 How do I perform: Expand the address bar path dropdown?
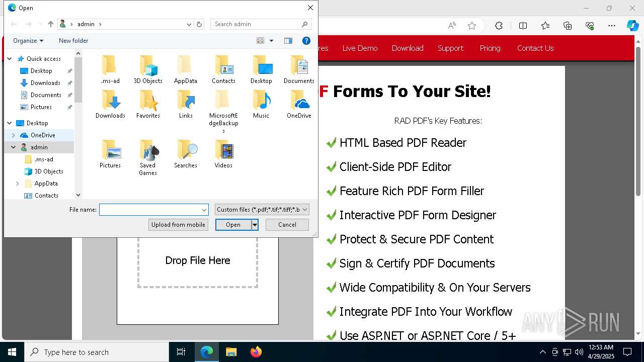point(189,24)
